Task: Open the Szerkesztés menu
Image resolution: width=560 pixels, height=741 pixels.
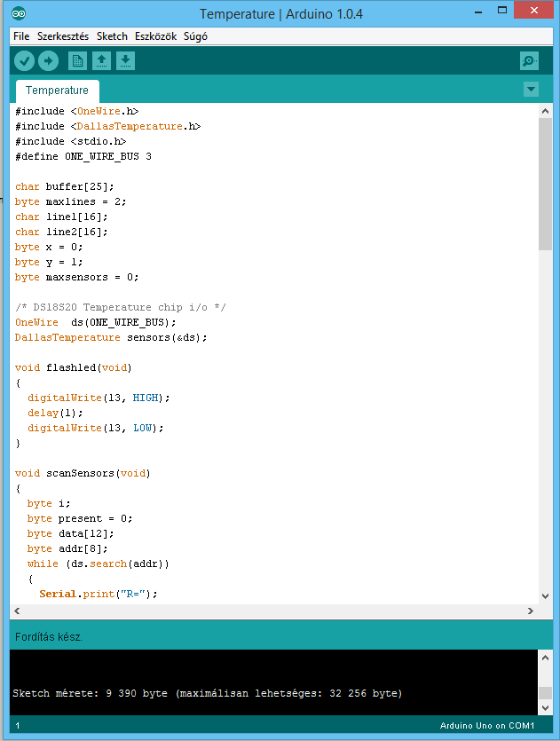Action: point(63,36)
